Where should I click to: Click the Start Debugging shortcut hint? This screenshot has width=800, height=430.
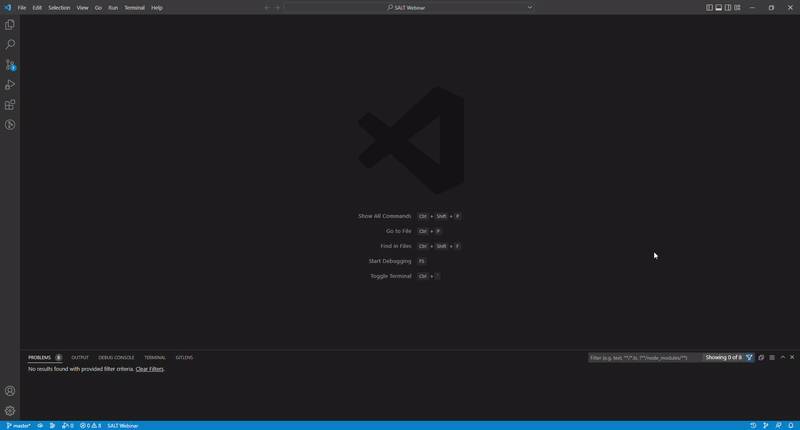pos(397,261)
